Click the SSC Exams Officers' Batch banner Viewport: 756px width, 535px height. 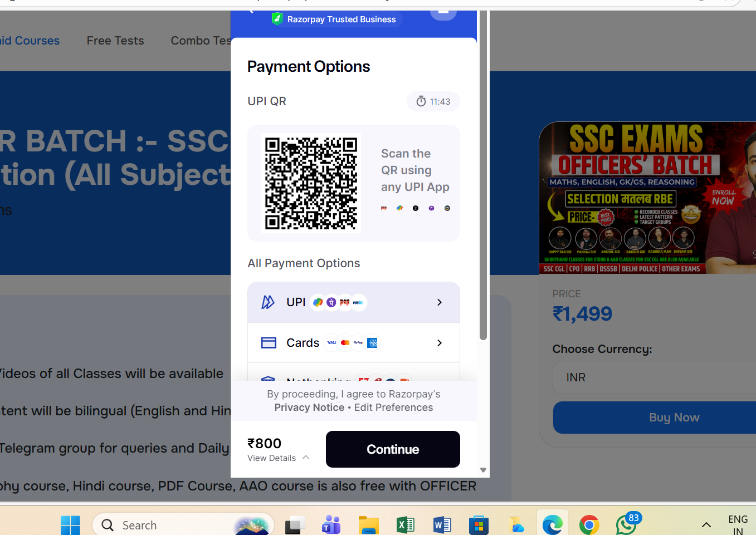click(x=647, y=198)
